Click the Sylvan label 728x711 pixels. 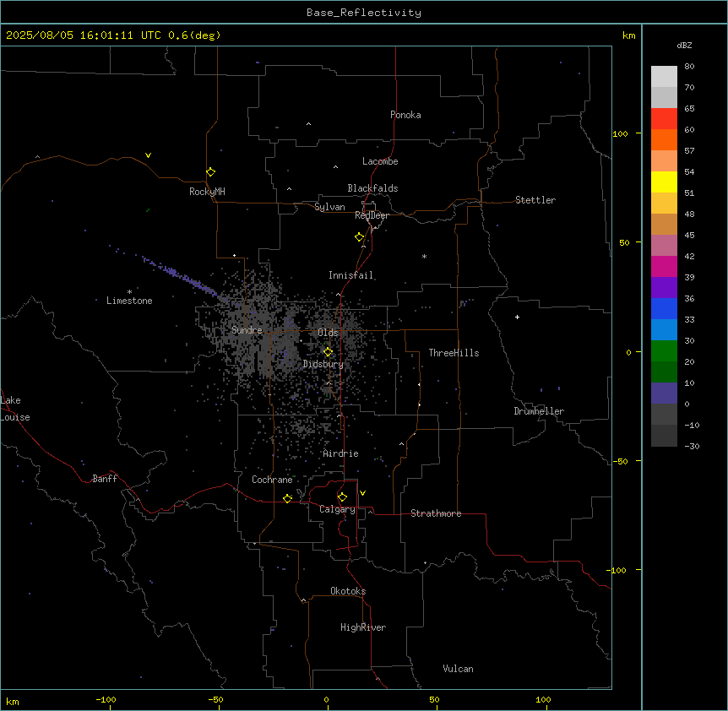(x=329, y=207)
